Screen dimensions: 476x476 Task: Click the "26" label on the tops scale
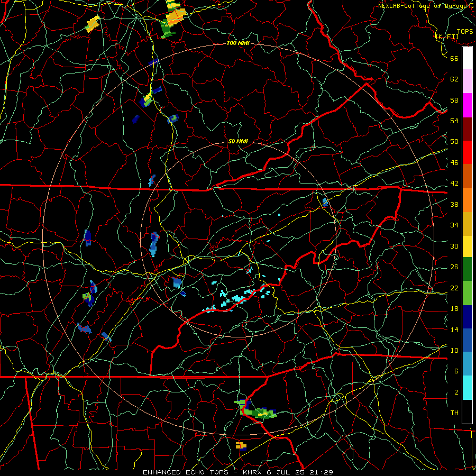[454, 267]
